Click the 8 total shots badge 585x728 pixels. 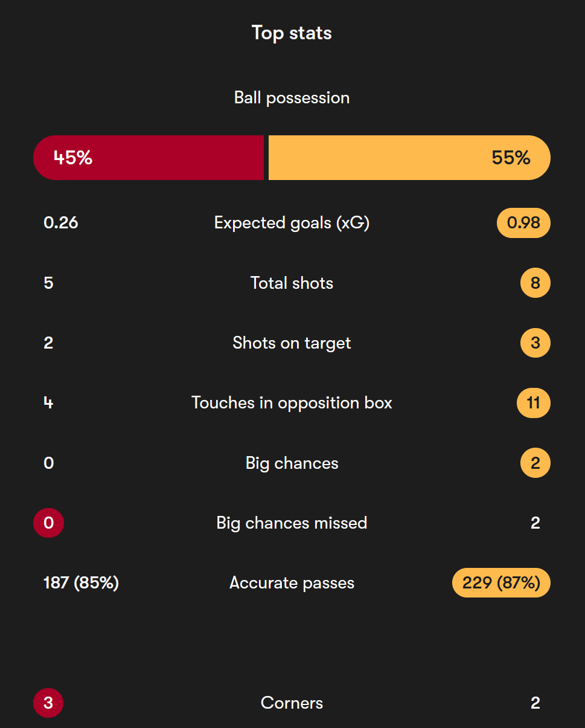pyautogui.click(x=535, y=283)
